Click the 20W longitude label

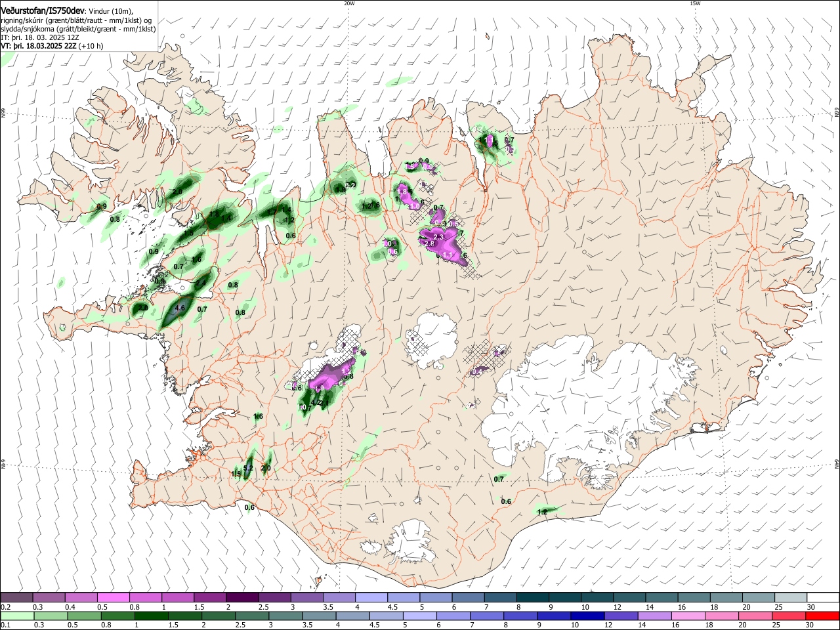pos(349,3)
